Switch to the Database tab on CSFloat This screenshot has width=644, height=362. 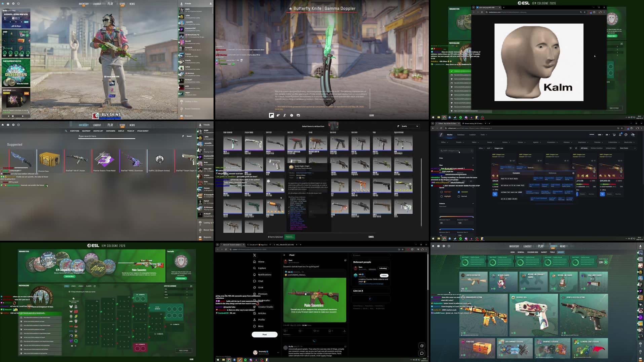click(x=461, y=135)
